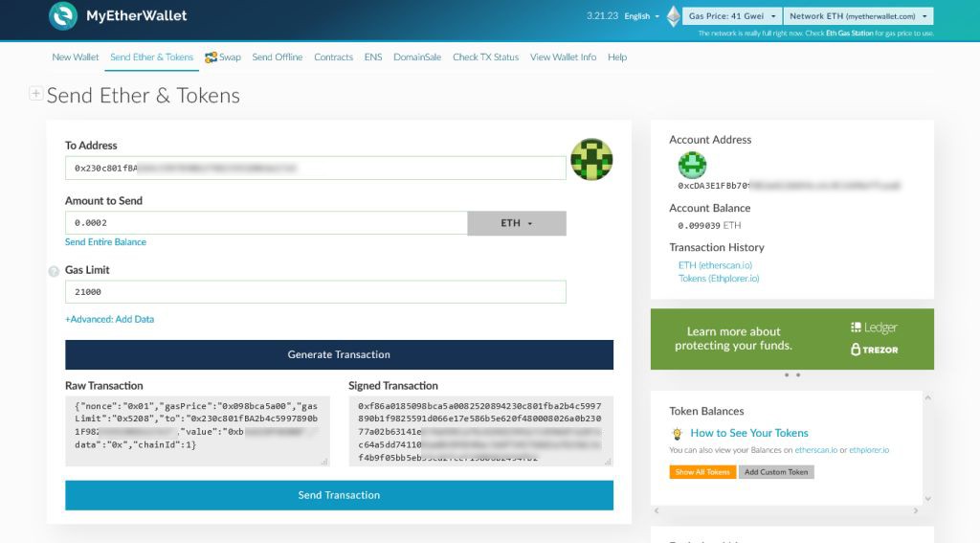Click the Send Entire Balance link
The height and width of the screenshot is (543, 980).
point(105,242)
